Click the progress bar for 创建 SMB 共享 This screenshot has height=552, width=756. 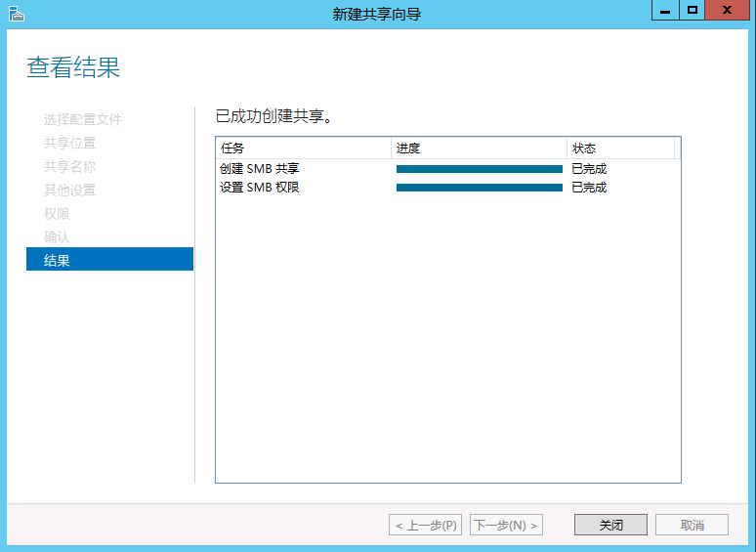[x=479, y=169]
